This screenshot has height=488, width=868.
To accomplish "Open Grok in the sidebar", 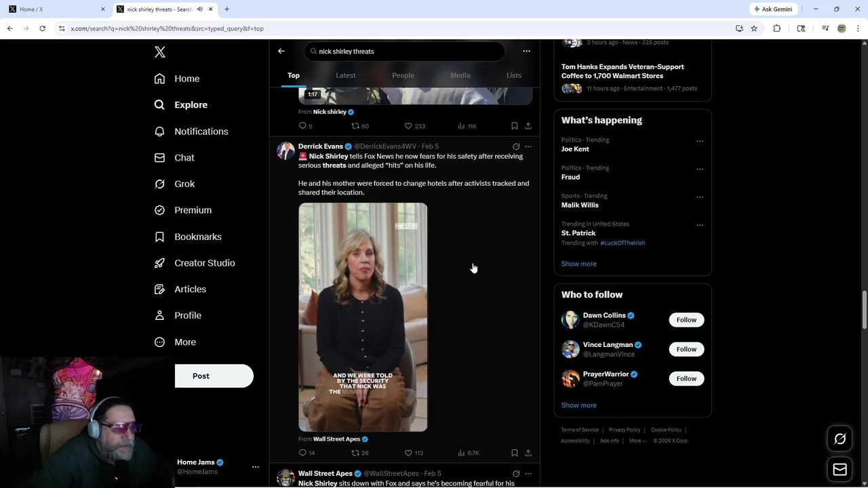I will coord(174,184).
